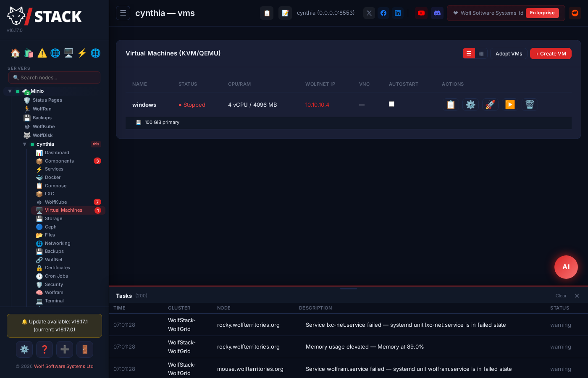588x378 pixels.
Task: Switch to list view toggle
Action: point(469,54)
